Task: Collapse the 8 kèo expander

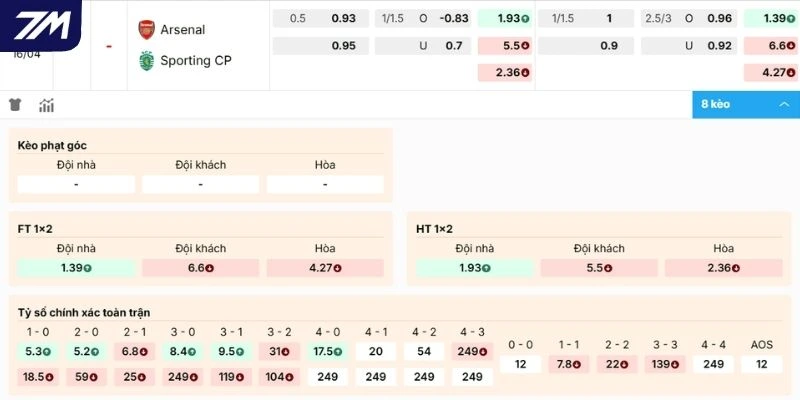Action: click(x=745, y=104)
